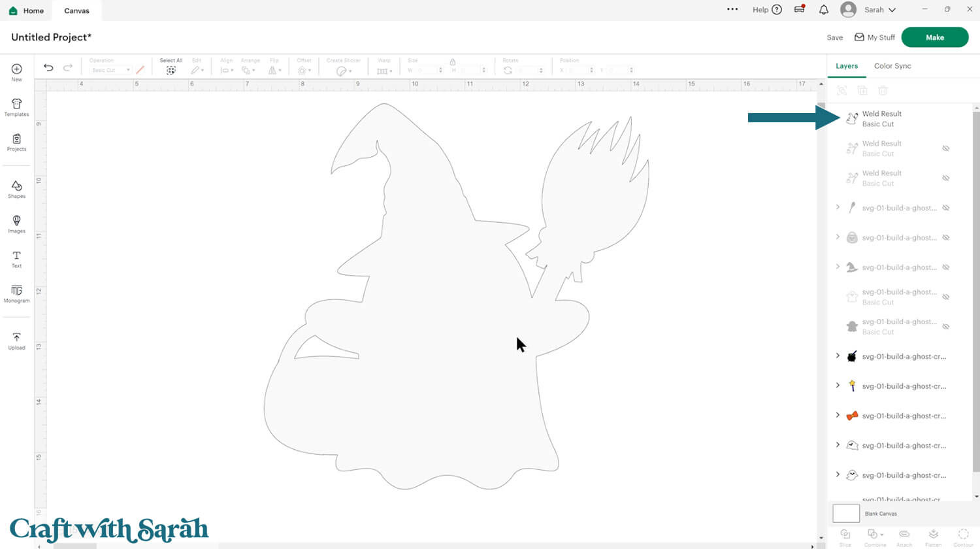Switch to the Color Sync tab

892,66
